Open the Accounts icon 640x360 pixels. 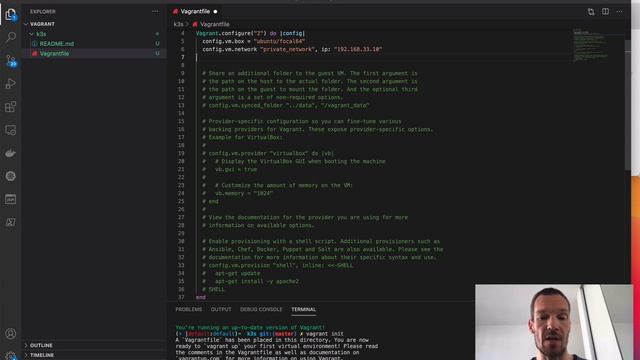tap(11, 333)
